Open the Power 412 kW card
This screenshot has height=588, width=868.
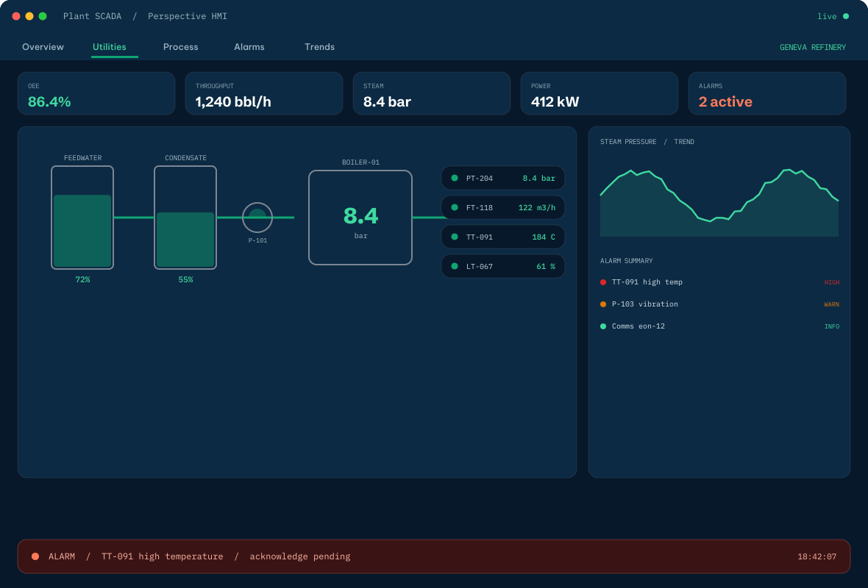pos(600,93)
